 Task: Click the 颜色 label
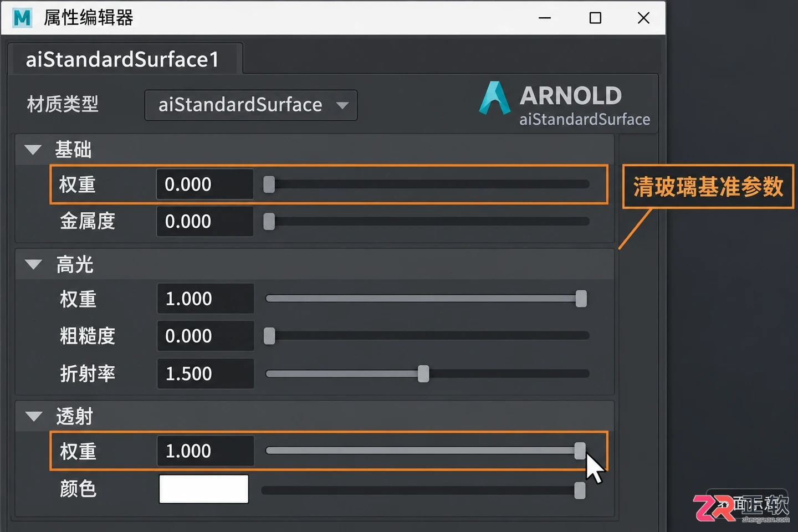78,489
